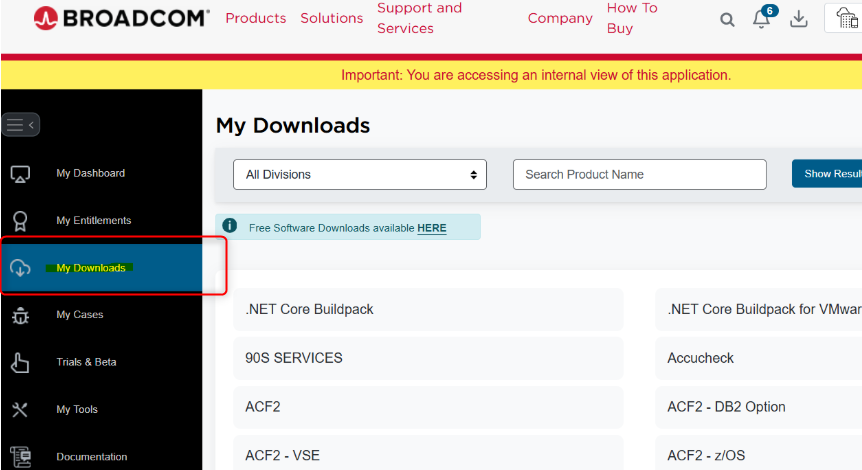Click the header download tray icon
The image size is (862, 470).
[x=798, y=19]
